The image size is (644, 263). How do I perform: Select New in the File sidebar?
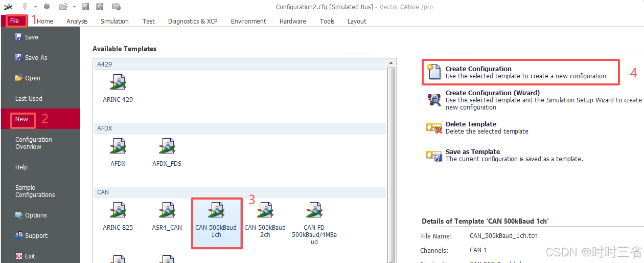40,119
